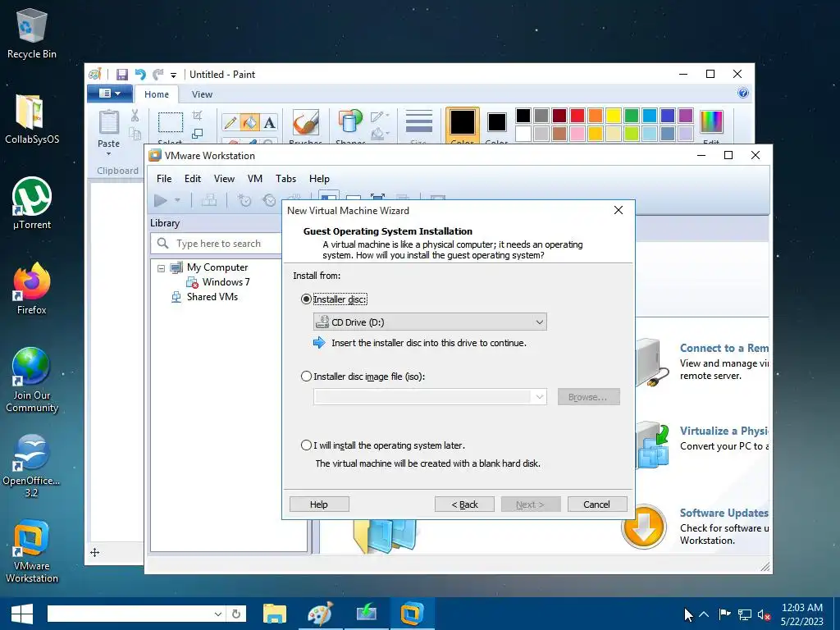Click the Cut scissors icon in Paint
The image size is (840, 630).
(x=135, y=115)
